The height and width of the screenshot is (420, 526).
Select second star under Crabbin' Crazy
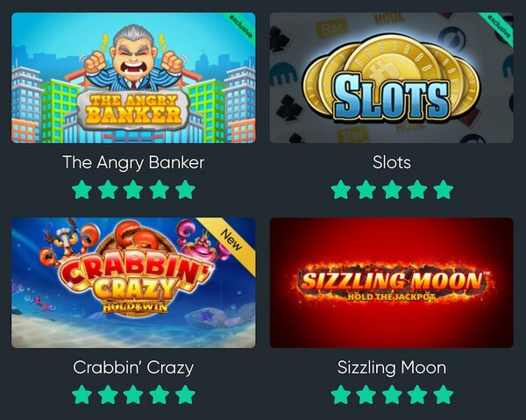[108, 395]
